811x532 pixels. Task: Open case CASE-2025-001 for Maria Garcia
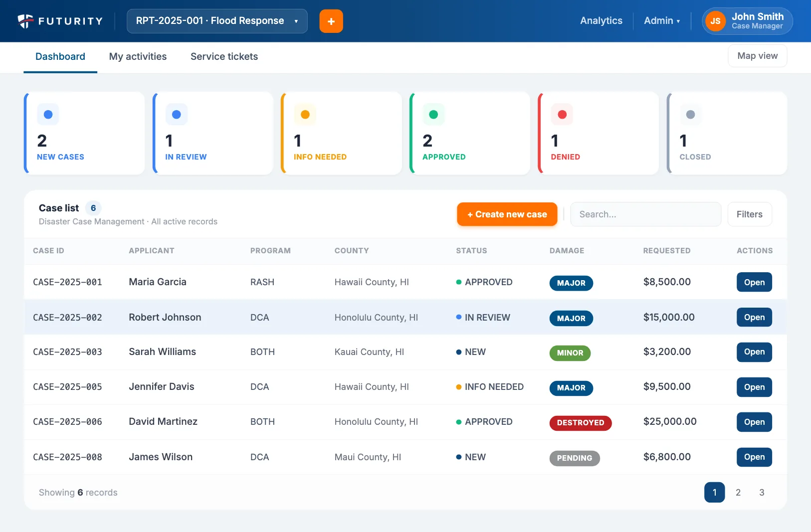click(x=754, y=282)
